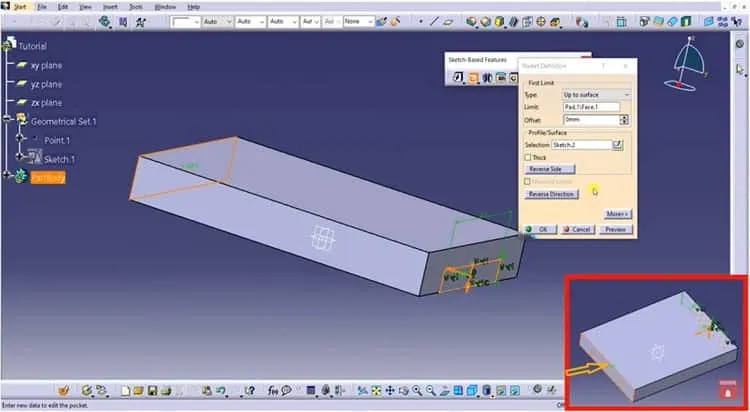The image size is (750, 412).
Task: Open the Formula f(x) tool
Action: (x=273, y=391)
